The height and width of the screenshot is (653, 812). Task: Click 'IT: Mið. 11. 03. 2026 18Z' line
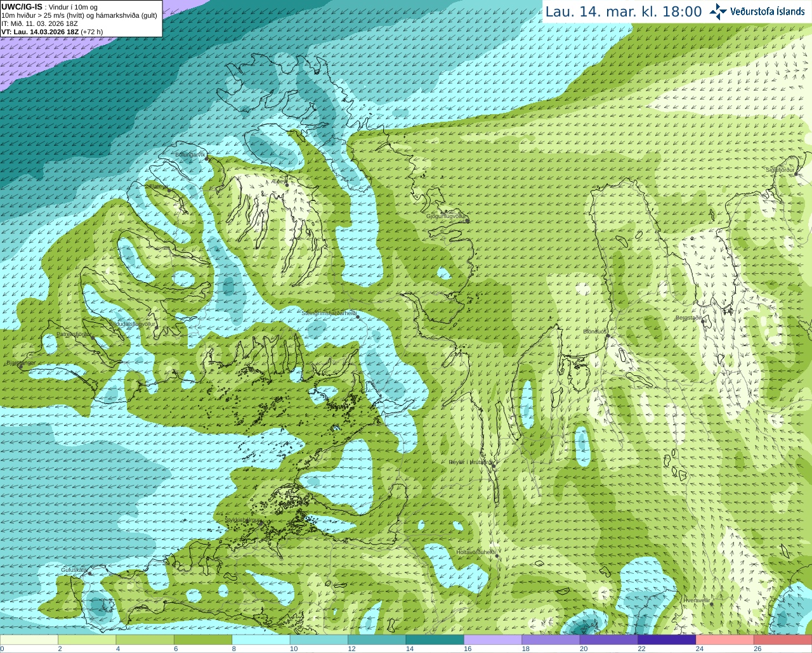tap(40, 23)
